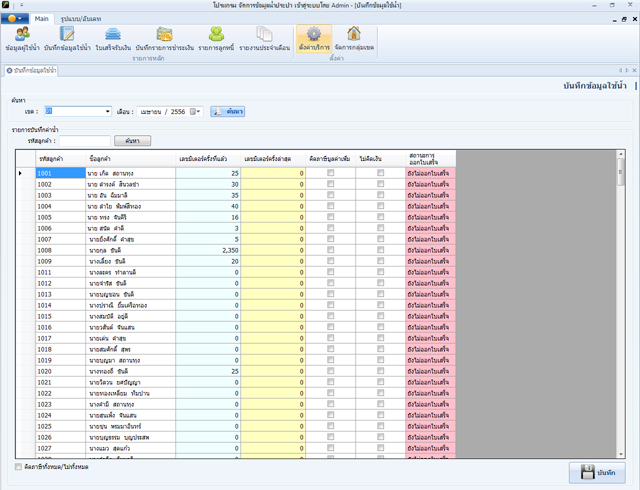The image size is (640, 490).
Task: Tick the no-charge checkbox for customer 1008
Action: point(380,250)
